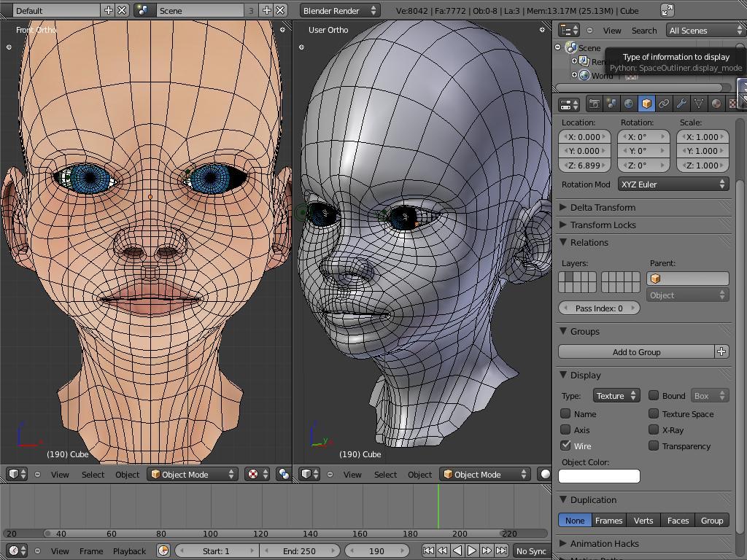Screen dimensions: 747x560
Task: Open the Render properties camera tab
Action: coord(594,104)
